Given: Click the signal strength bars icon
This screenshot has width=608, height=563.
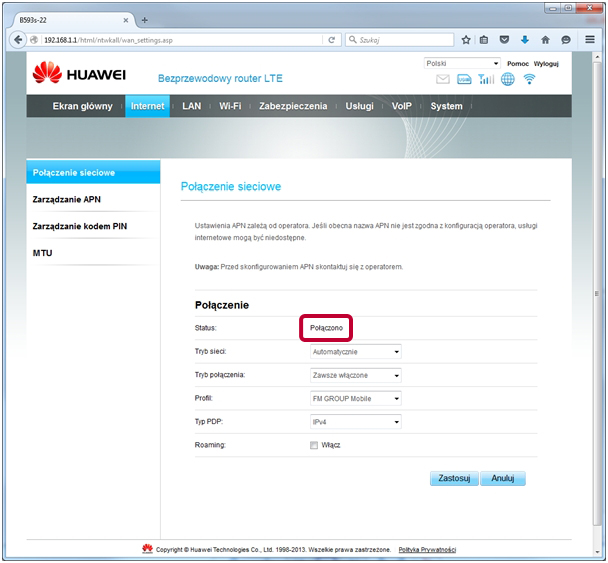Looking at the screenshot, I should pos(486,80).
